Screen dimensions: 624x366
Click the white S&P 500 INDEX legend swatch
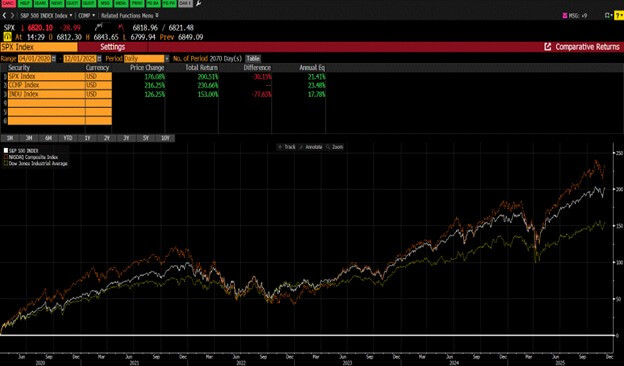coord(6,151)
